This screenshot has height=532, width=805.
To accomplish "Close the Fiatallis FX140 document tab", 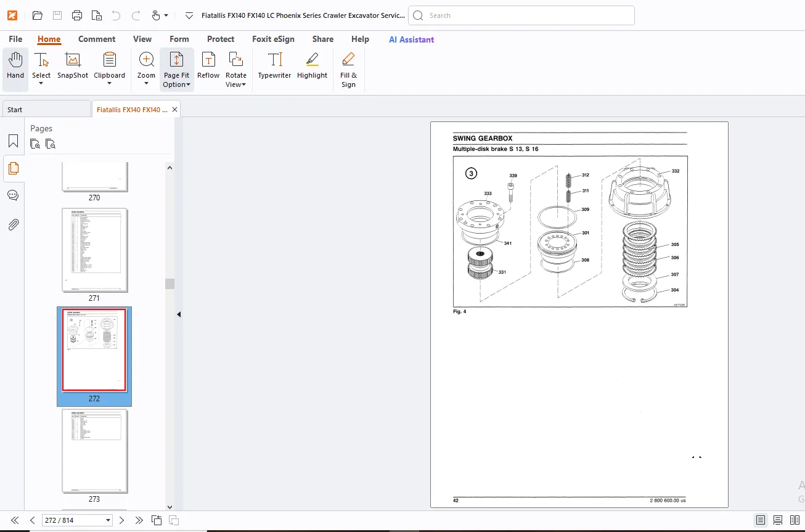I will (x=174, y=110).
